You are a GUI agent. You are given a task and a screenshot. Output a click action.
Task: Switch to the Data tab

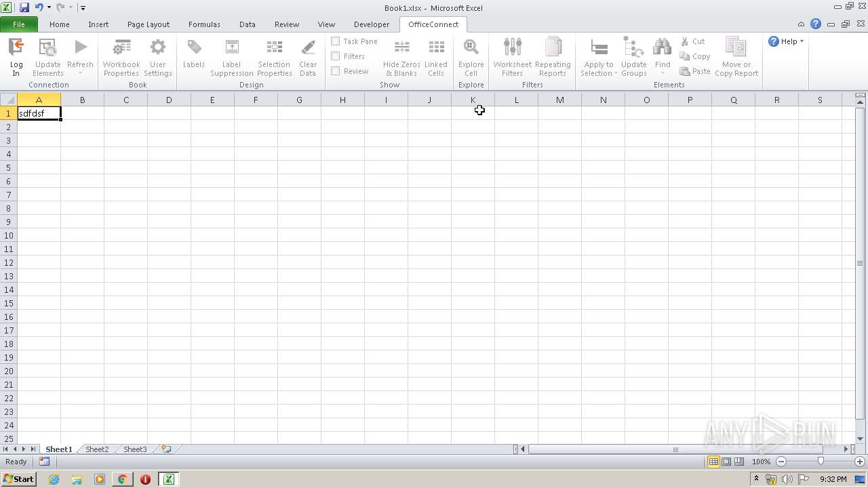[248, 24]
